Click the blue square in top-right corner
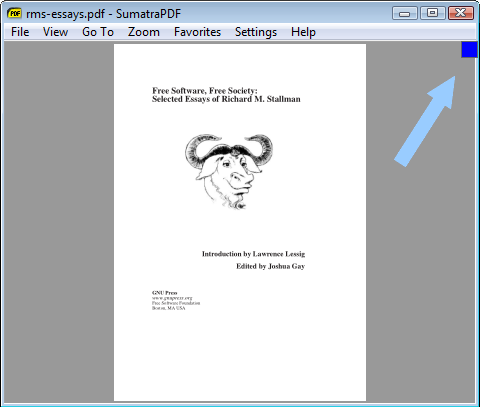Viewport: 480px width, 407px height. [x=469, y=49]
